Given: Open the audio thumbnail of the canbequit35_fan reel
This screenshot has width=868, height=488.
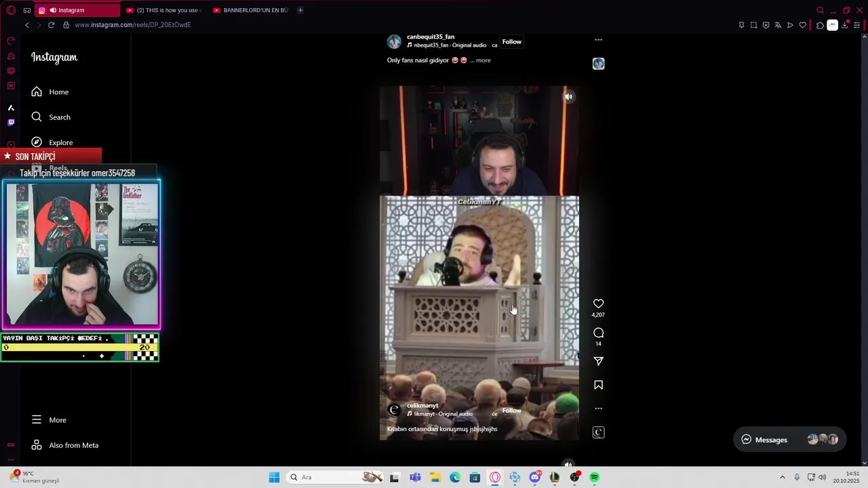Looking at the screenshot, I should [x=598, y=64].
